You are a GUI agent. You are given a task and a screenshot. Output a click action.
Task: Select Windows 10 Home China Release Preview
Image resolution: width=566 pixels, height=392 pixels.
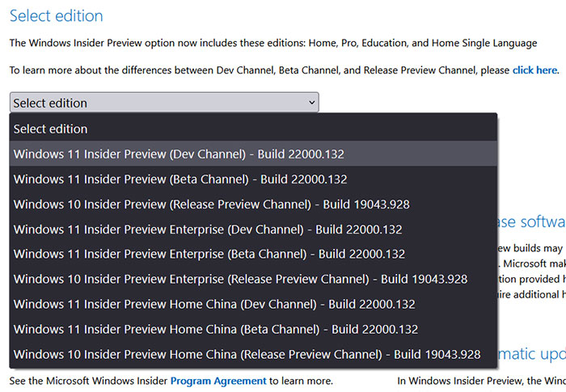pyautogui.click(x=253, y=355)
